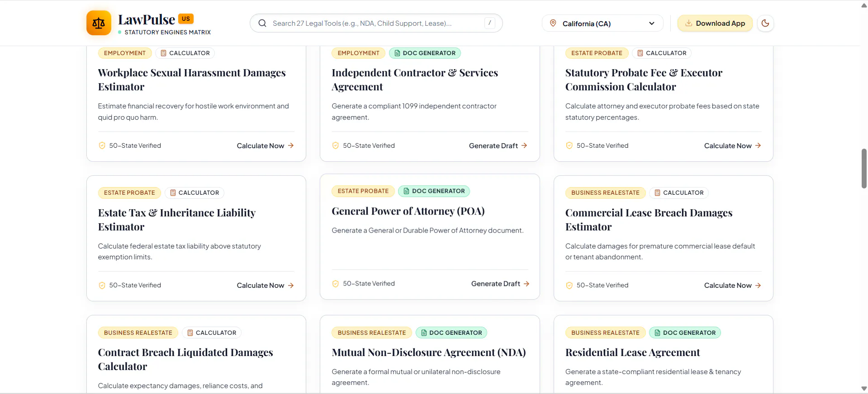Open Estate Tax & Inheritance Liability Estimator title
868x394 pixels.
click(x=177, y=220)
